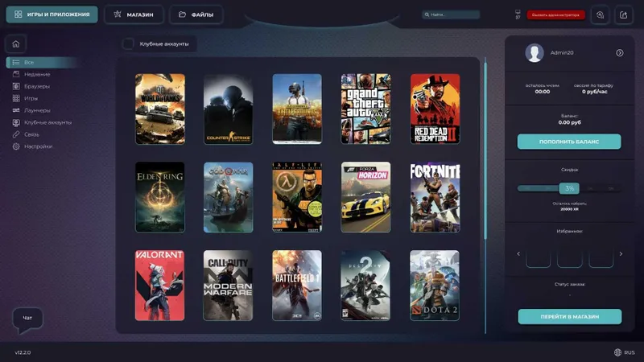644x362 pixels.
Task: Click the 0 руб/час tariff value
Action: (594, 92)
